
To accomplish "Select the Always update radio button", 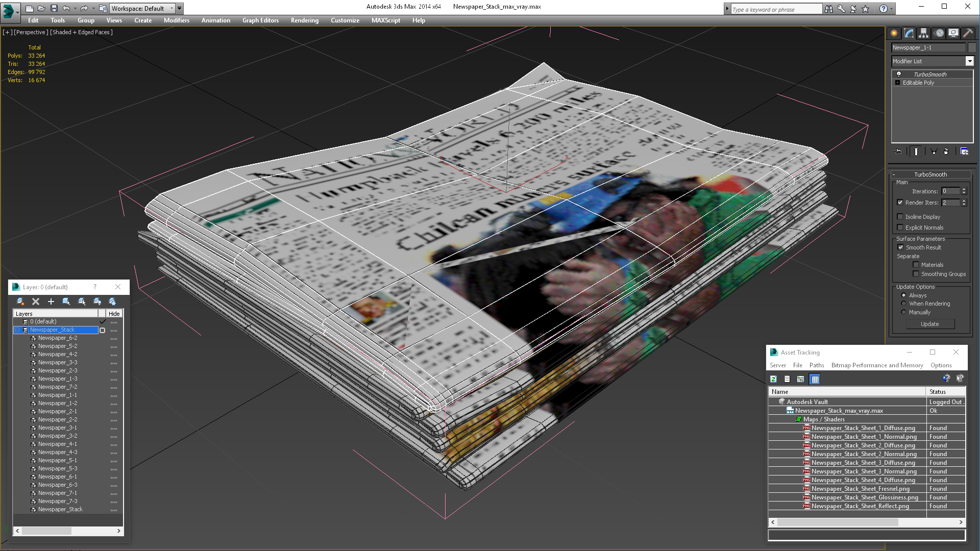I will tap(903, 295).
